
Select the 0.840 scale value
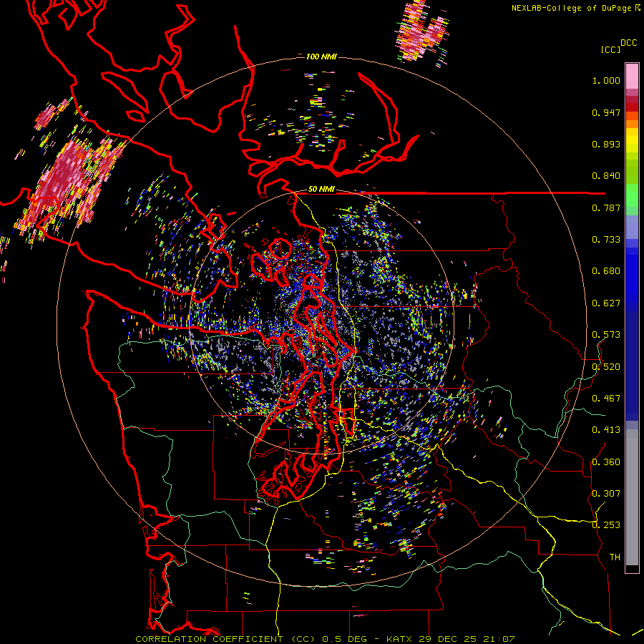click(606, 176)
